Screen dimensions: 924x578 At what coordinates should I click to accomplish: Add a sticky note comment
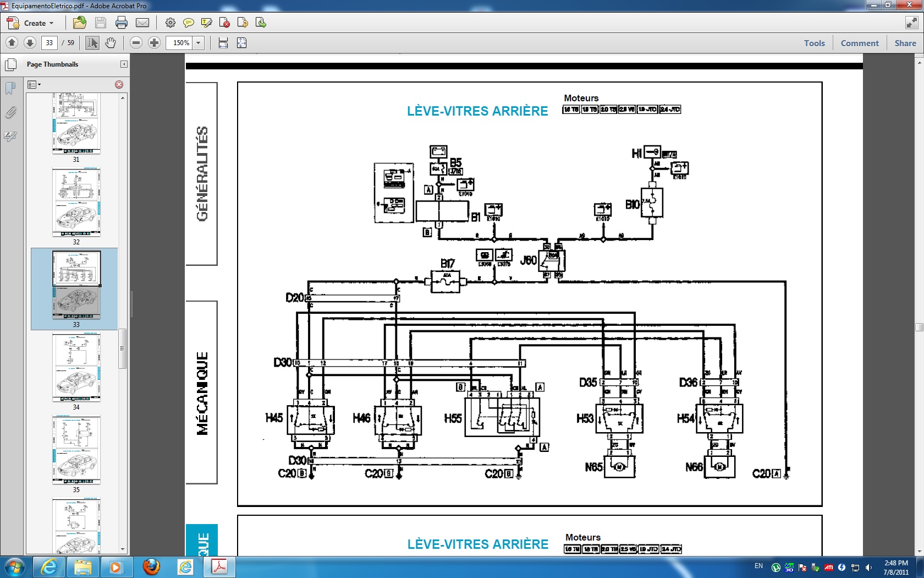click(x=188, y=23)
